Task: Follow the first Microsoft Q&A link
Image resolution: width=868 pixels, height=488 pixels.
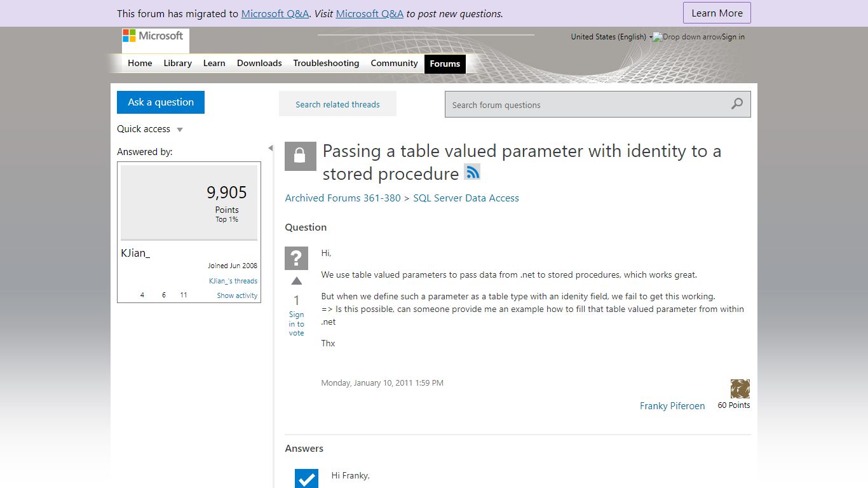Action: 275,13
